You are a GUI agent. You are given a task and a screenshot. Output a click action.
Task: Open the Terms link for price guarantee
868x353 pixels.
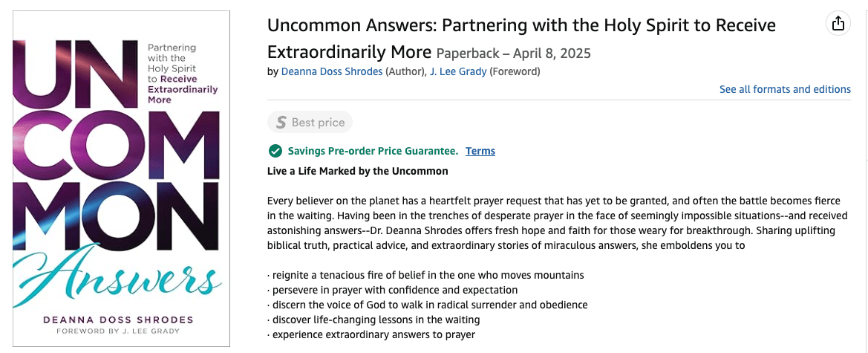click(x=480, y=151)
